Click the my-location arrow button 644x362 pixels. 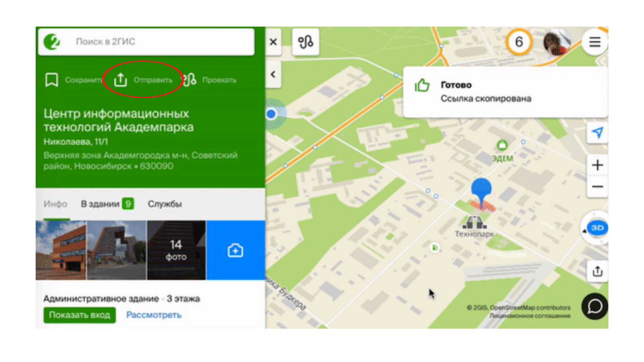click(x=597, y=132)
